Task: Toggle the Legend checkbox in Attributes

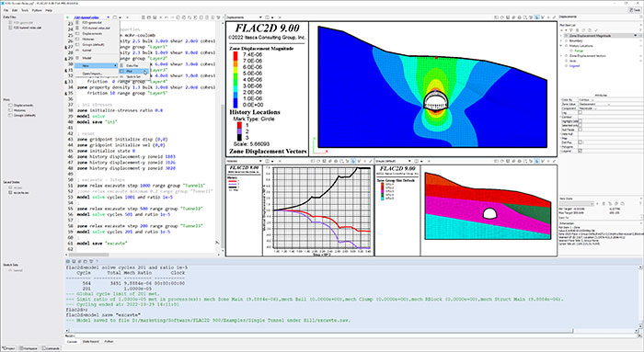Action: point(580,151)
